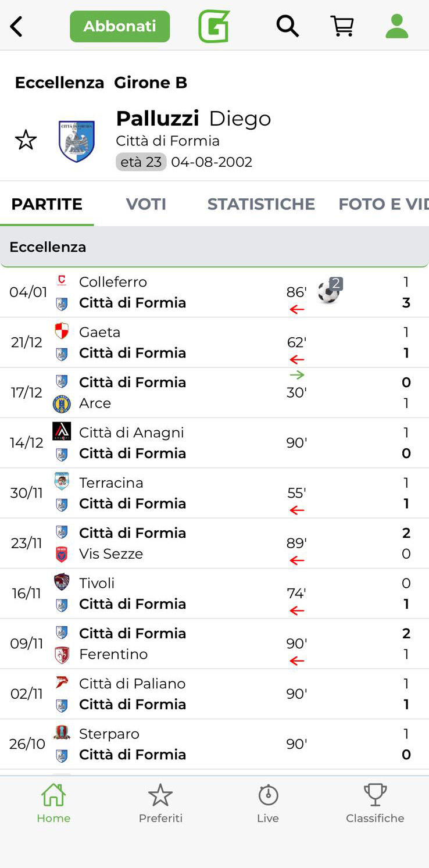Click the Abbonati subscribe button

(120, 27)
